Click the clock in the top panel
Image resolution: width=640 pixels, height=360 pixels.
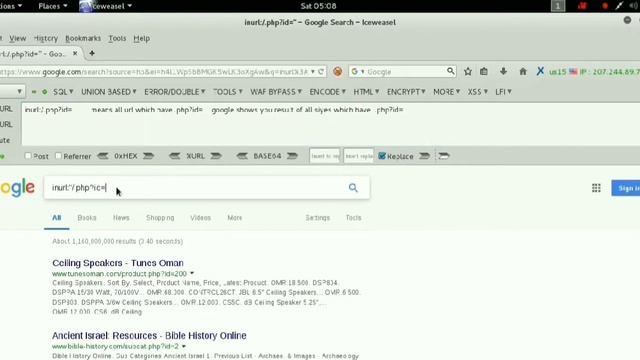318,6
